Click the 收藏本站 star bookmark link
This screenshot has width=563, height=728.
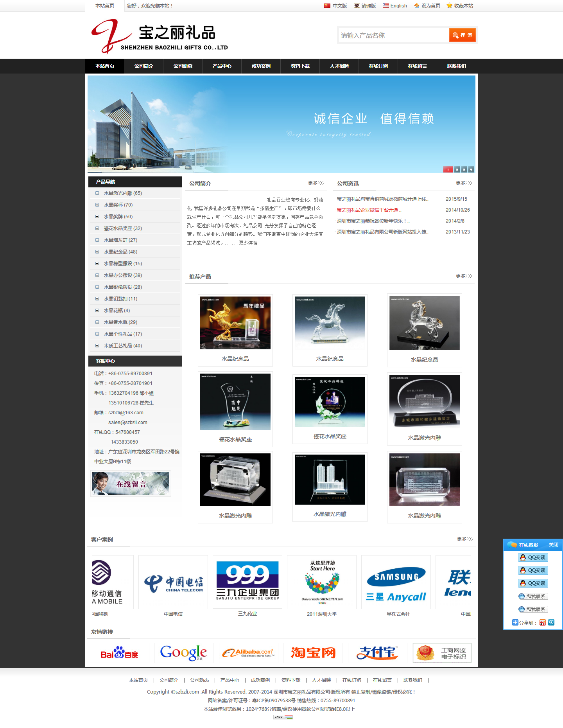pyautogui.click(x=460, y=6)
